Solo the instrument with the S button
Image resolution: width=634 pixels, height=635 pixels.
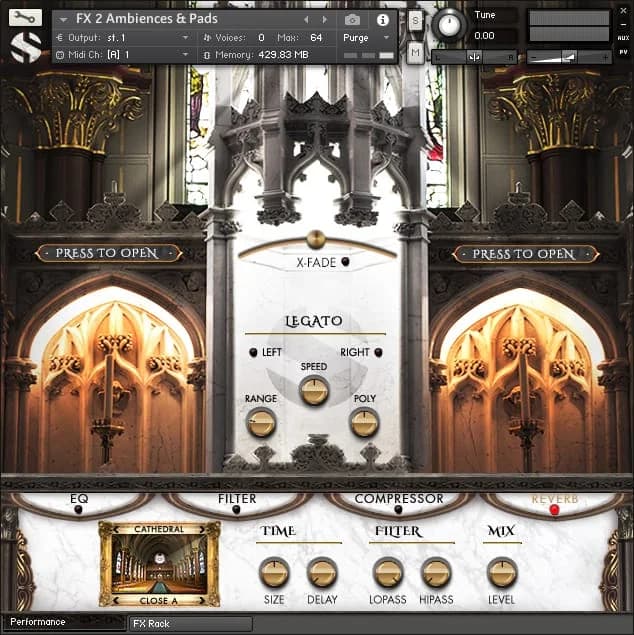(415, 21)
